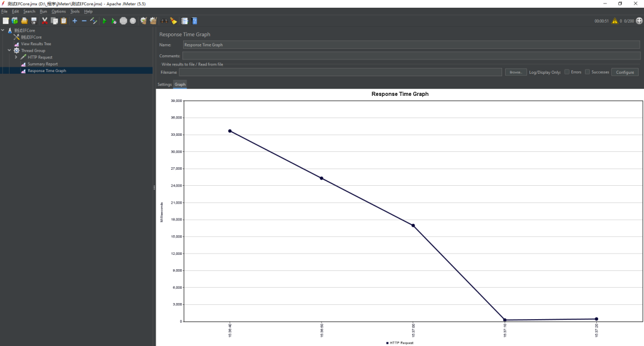Click the Open file folder icon
The height and width of the screenshot is (346, 644).
coord(24,21)
